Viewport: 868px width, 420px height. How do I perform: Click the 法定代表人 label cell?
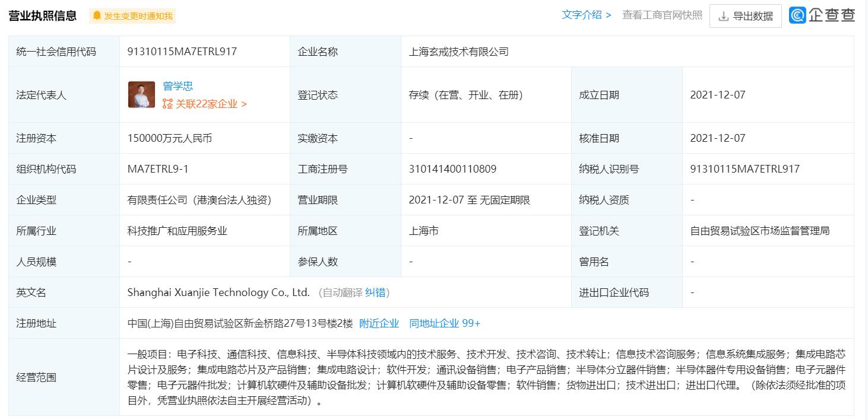(64, 95)
